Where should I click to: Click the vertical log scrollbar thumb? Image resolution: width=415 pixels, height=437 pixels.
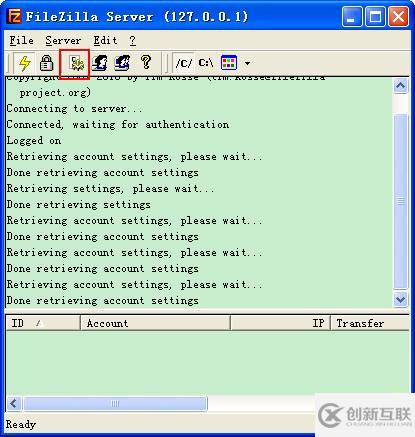point(400,201)
